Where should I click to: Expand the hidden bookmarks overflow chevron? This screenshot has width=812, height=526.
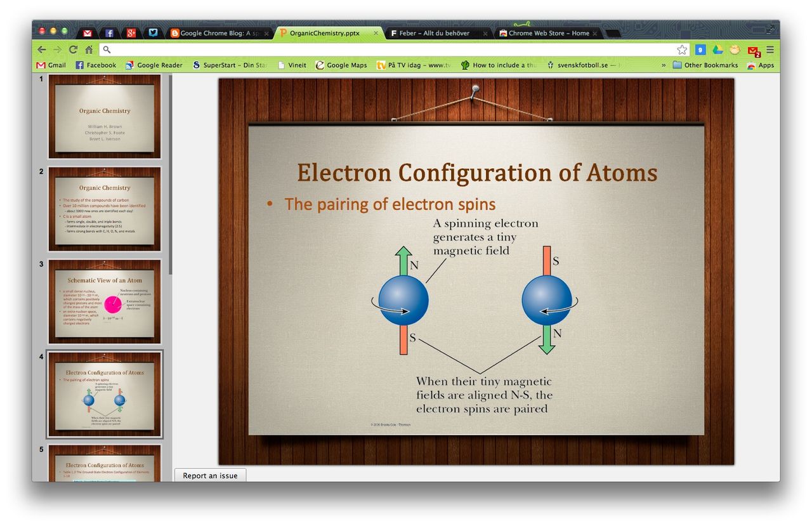(x=664, y=65)
